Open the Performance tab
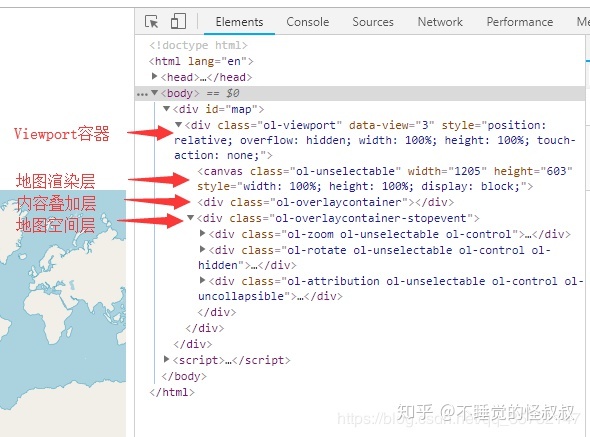 click(x=520, y=22)
